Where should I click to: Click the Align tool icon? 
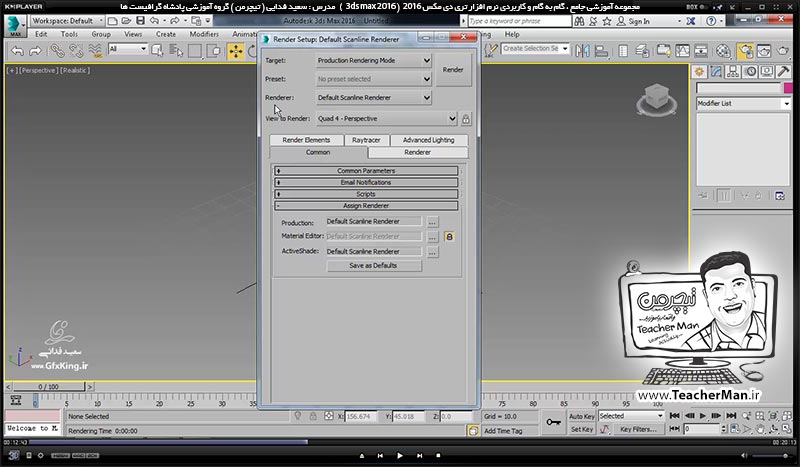coord(602,51)
